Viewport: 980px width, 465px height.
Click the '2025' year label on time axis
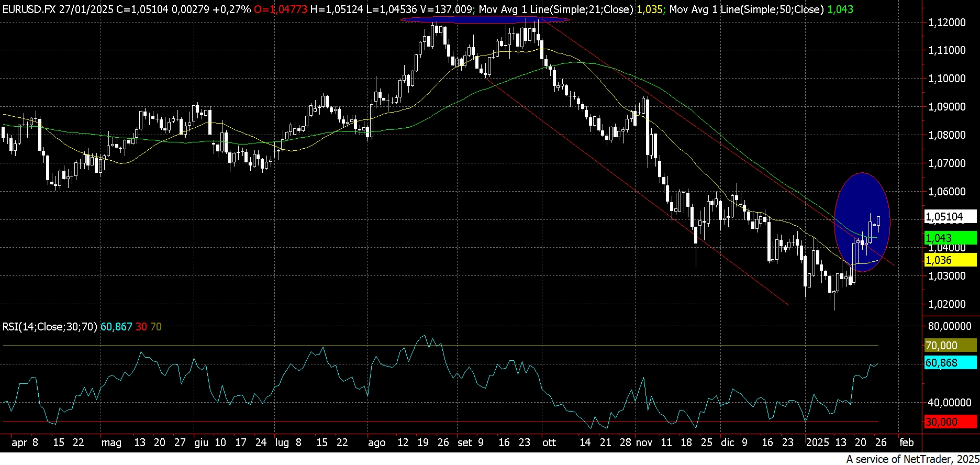click(818, 442)
